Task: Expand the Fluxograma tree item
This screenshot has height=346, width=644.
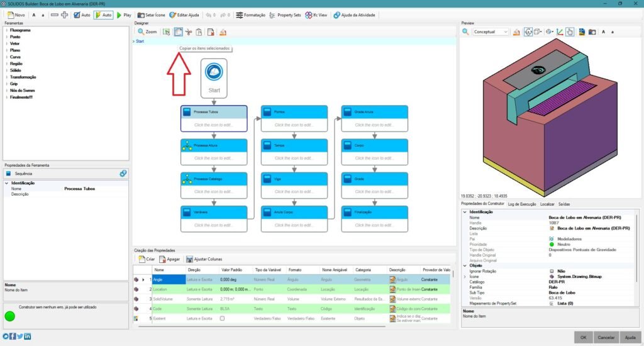Action: 6,30
